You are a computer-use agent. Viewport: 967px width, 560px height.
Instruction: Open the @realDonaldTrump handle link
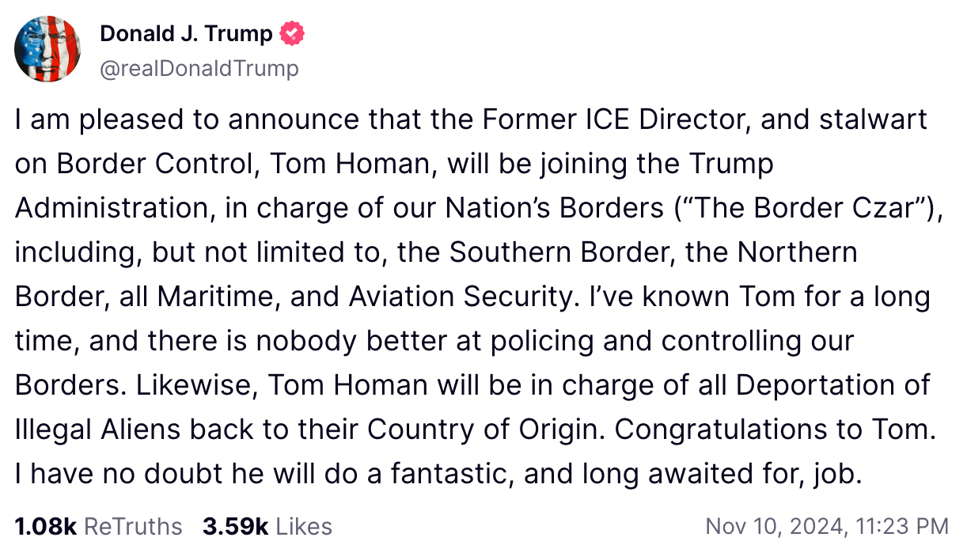pos(199,69)
